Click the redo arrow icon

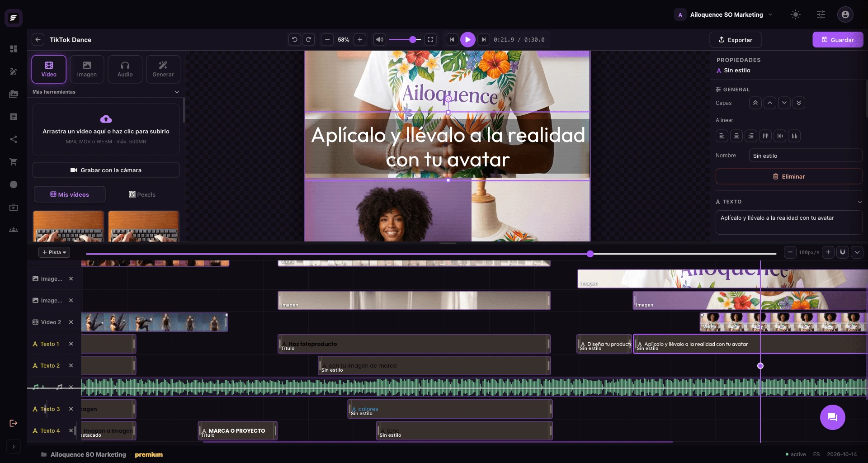click(309, 40)
